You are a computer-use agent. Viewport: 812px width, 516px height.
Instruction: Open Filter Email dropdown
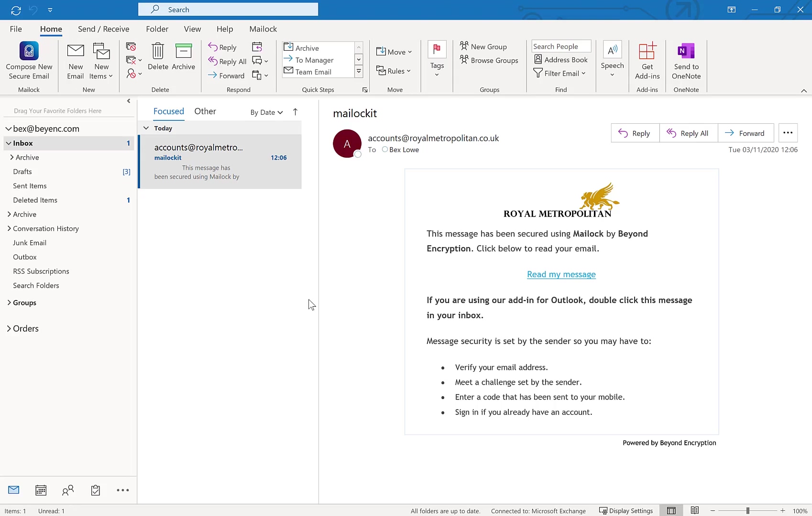point(560,73)
